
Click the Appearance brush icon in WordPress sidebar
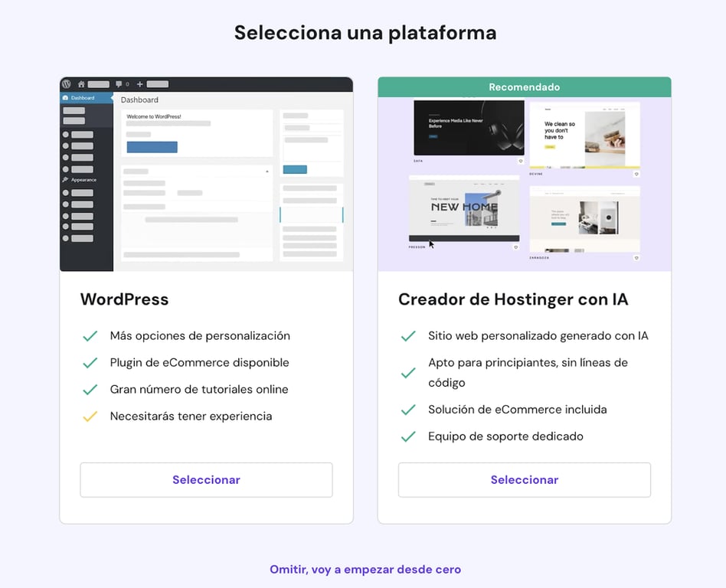(65, 180)
